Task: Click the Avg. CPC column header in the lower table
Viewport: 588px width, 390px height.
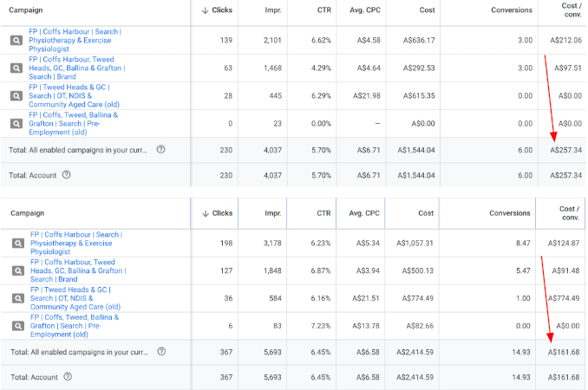Action: (364, 213)
